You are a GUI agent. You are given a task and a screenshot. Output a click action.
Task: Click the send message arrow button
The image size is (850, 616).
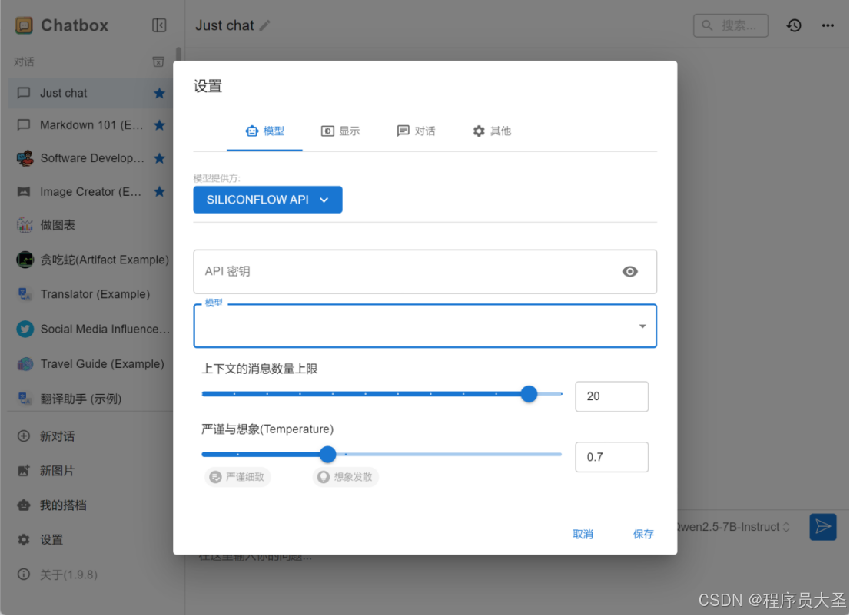pyautogui.click(x=823, y=527)
